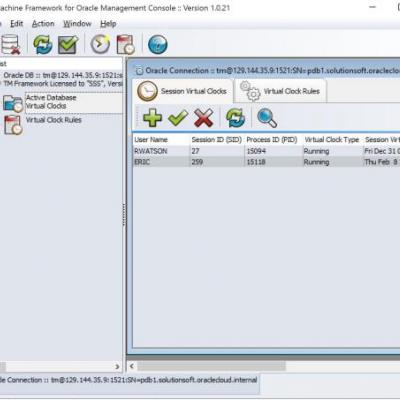This screenshot has height=400, width=400.
Task: Click the calendar clock toolbar icon
Action: pyautogui.click(x=126, y=44)
